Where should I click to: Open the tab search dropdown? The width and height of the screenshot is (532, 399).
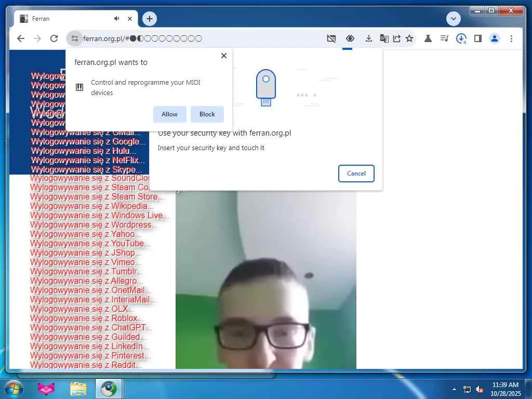(454, 19)
